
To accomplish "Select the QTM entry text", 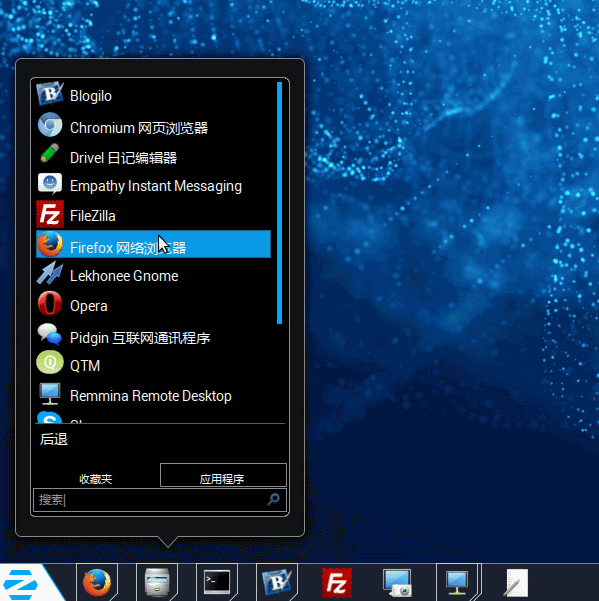I will point(85,366).
